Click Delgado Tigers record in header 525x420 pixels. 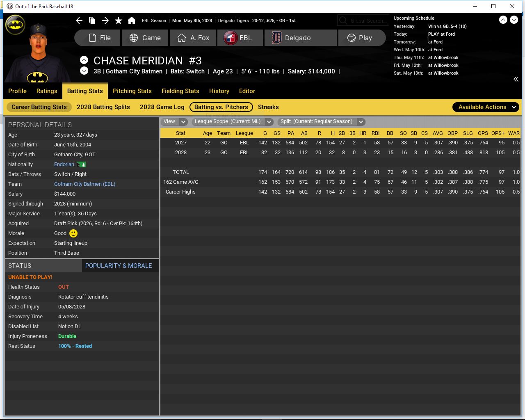[x=257, y=21]
